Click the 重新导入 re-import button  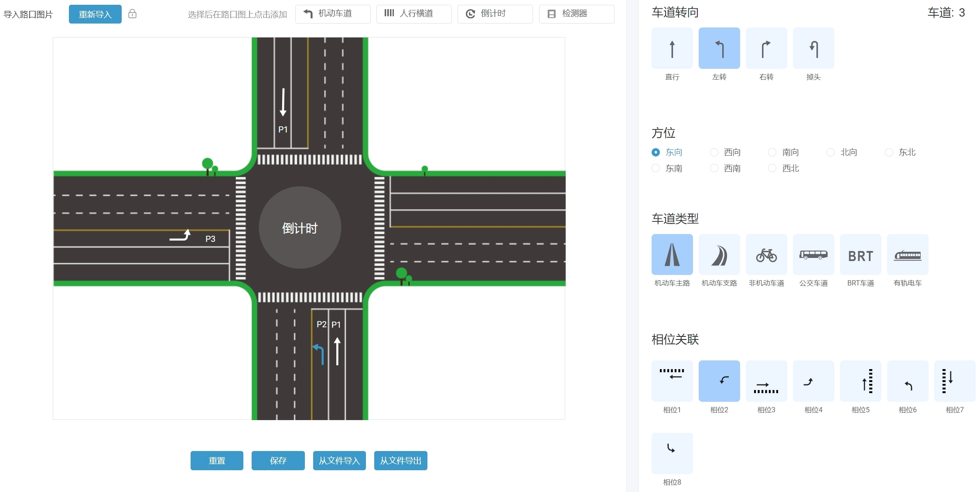point(95,14)
